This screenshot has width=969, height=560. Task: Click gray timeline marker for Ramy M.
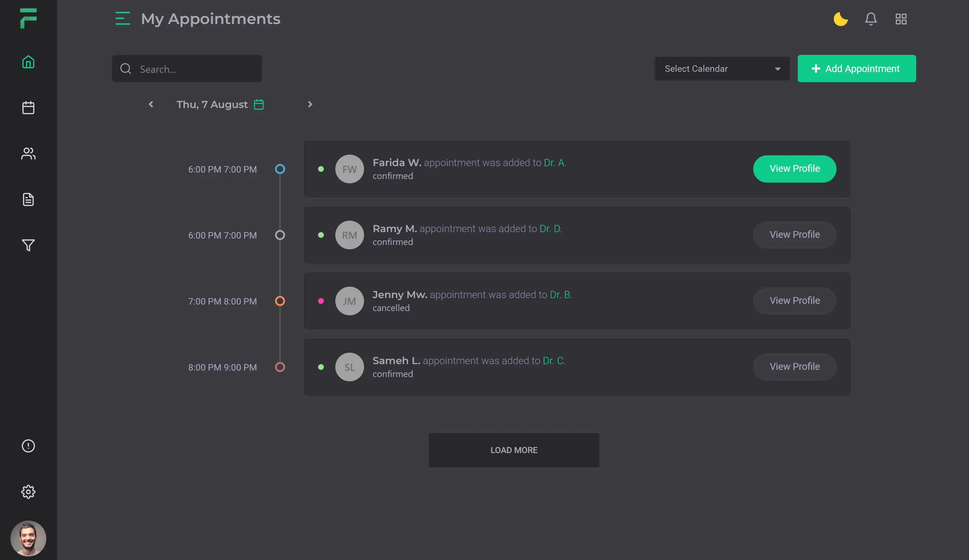pos(280,235)
